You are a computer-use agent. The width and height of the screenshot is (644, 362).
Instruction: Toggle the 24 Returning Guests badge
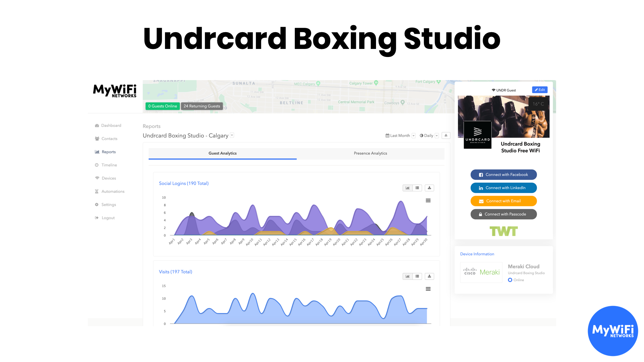coord(201,106)
